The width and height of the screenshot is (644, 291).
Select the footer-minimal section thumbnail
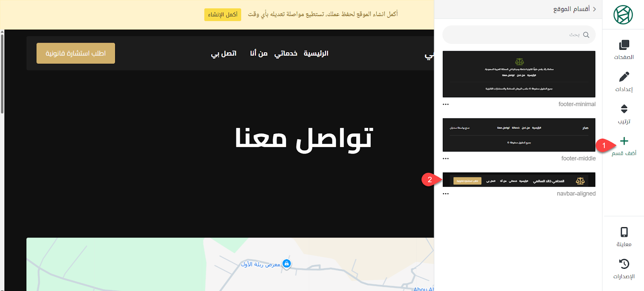click(519, 74)
